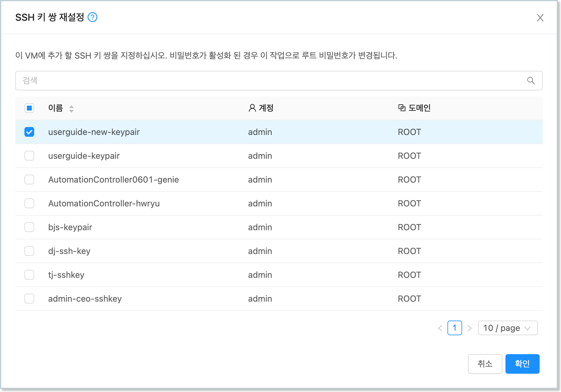Click the 확인 confirm button

(522, 364)
